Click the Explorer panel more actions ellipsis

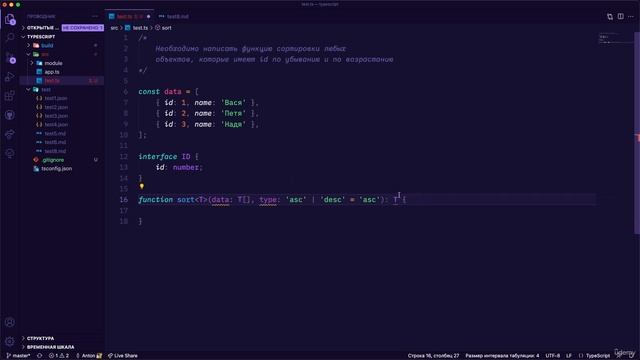point(95,16)
